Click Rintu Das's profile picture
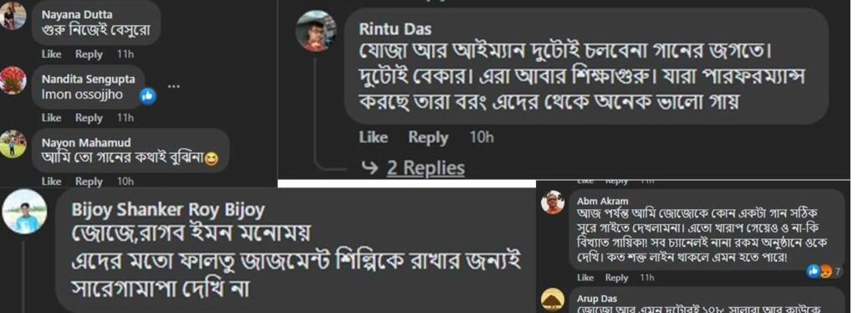Screen dimensions: 868x313 [316, 30]
